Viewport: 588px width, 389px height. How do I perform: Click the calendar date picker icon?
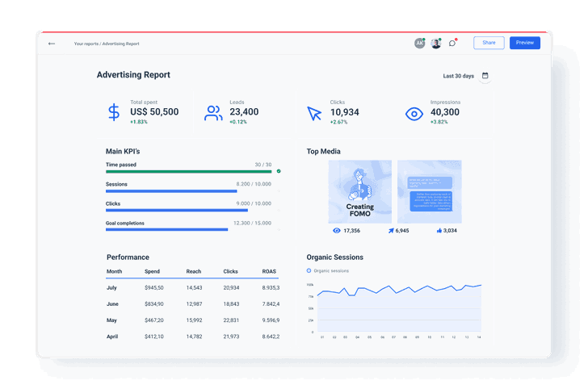click(x=485, y=76)
